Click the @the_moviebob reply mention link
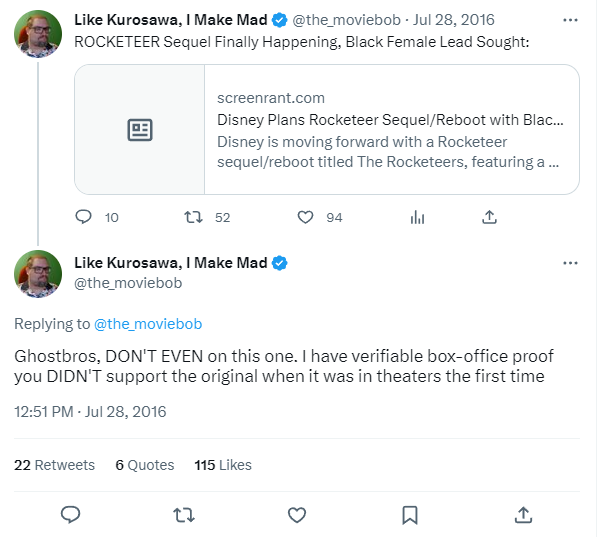The height and width of the screenshot is (537, 602). [x=148, y=324]
